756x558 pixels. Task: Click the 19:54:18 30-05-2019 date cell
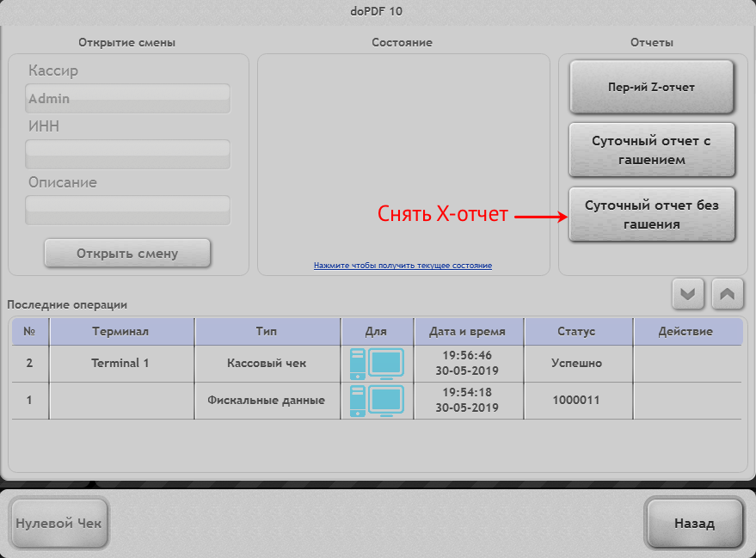click(469, 401)
